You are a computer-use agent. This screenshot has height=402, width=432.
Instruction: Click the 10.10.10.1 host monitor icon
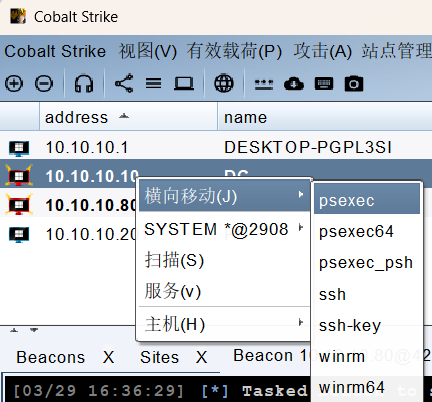[19, 148]
